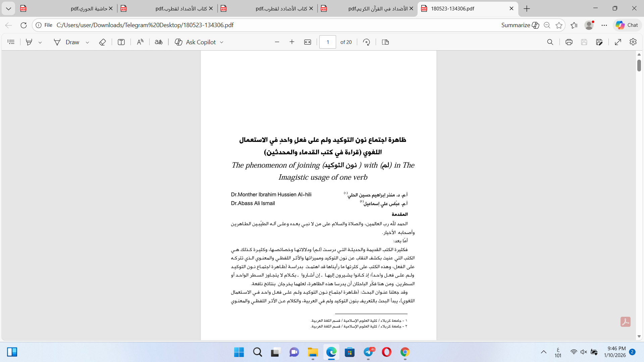644x362 pixels.
Task: Click the muted volume tray icon
Action: tap(584, 352)
